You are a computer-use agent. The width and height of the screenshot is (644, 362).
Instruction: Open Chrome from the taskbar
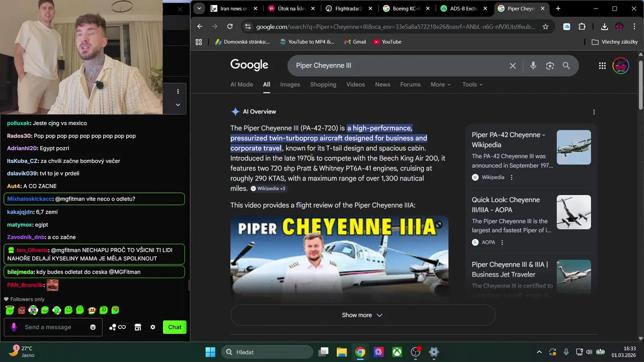pos(360,352)
